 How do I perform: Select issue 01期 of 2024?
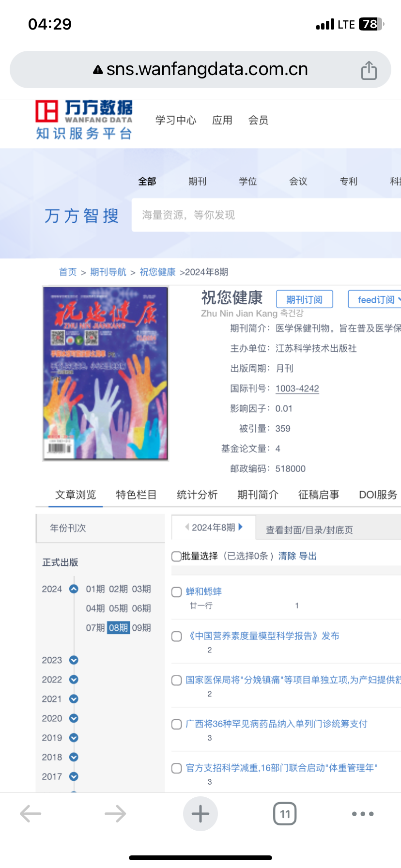point(95,589)
